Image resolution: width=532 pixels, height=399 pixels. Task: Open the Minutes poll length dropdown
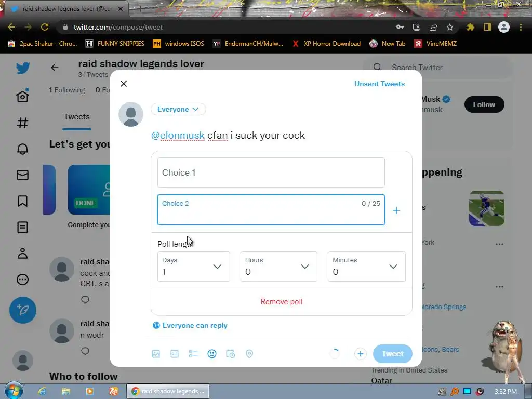[367, 267]
